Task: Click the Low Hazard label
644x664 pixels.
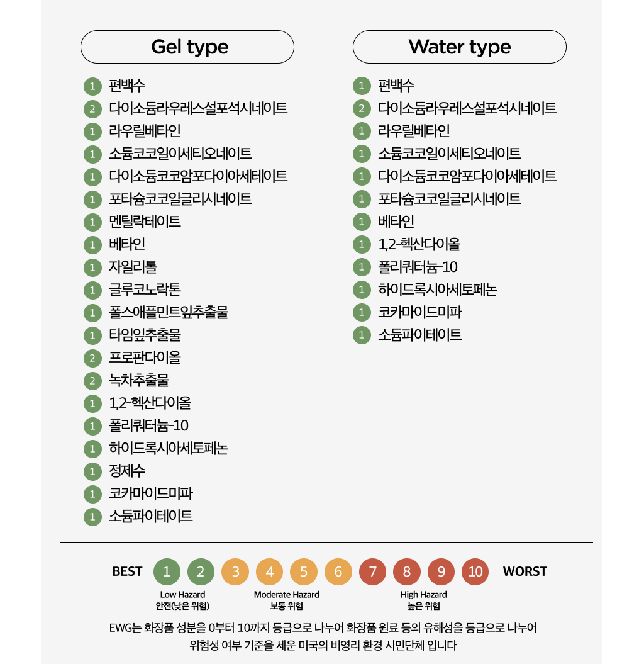Action: pyautogui.click(x=182, y=595)
